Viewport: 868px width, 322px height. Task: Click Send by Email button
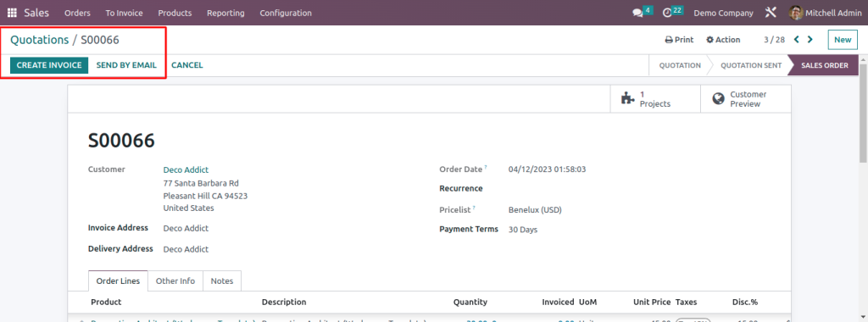126,65
